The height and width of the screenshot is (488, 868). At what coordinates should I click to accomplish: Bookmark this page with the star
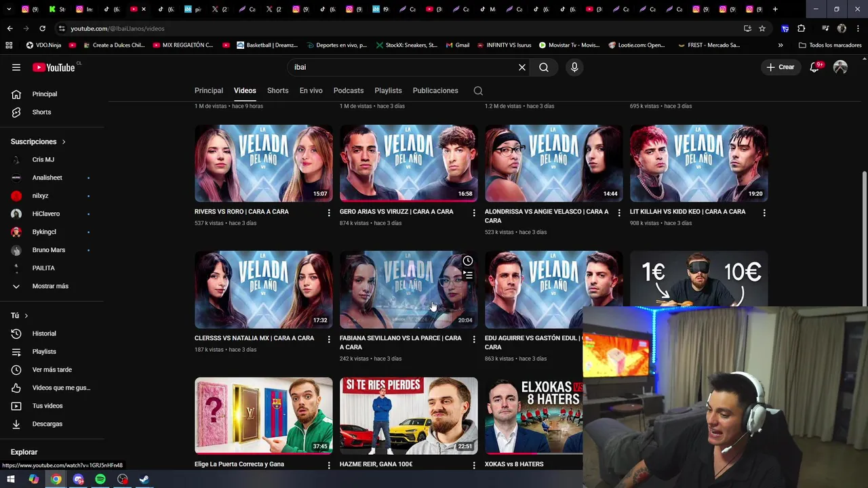[x=762, y=28]
